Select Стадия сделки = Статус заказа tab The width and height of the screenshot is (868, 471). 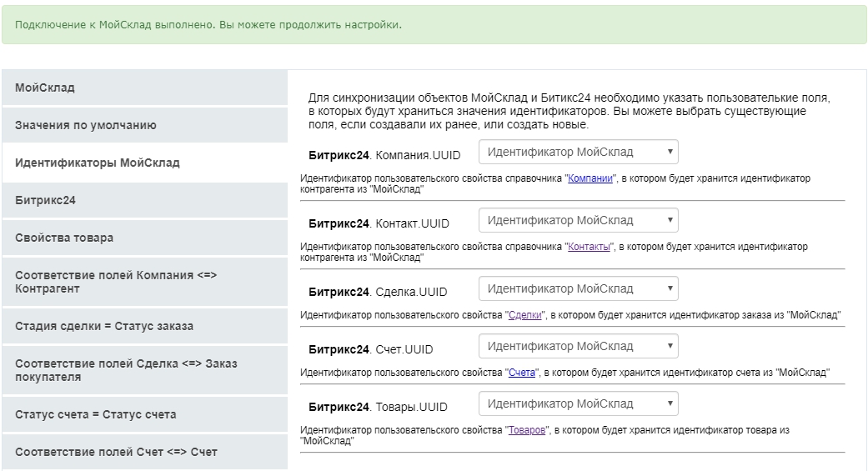click(x=104, y=326)
